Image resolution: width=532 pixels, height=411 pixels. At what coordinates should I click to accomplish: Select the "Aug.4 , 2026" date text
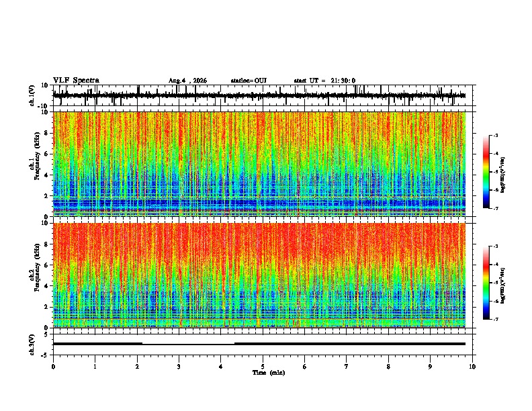[187, 81]
